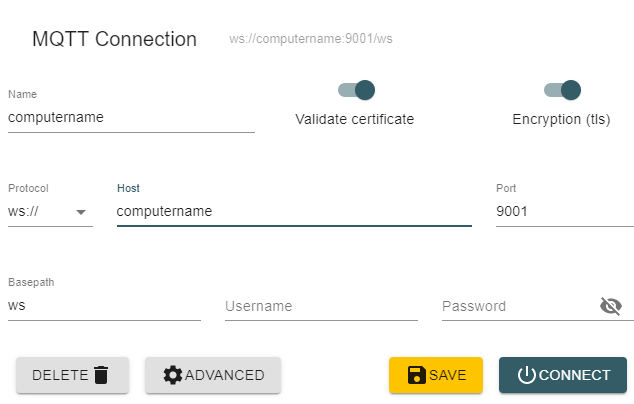Expand the Protocol dropdown arrow
Viewport: 634px width, 404px height.
(x=81, y=212)
